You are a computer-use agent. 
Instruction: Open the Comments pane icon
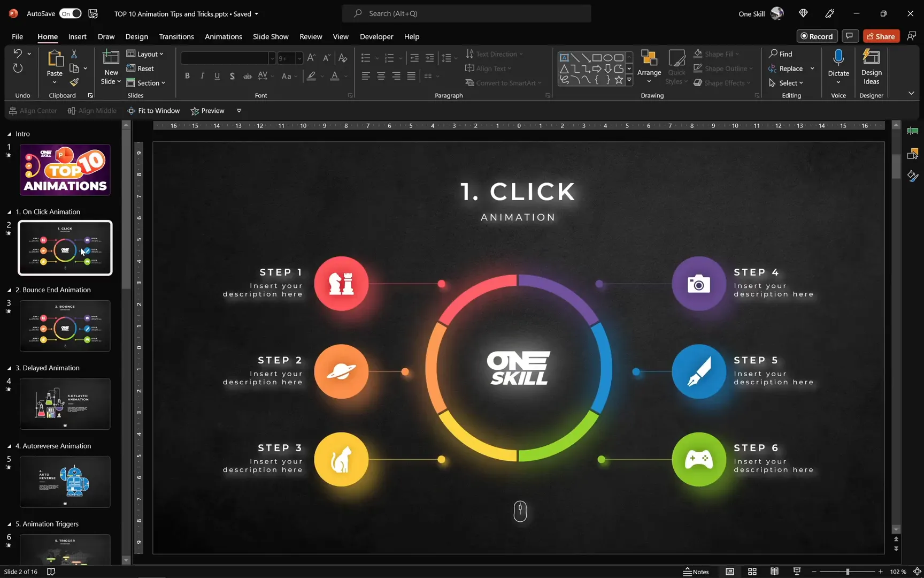850,36
